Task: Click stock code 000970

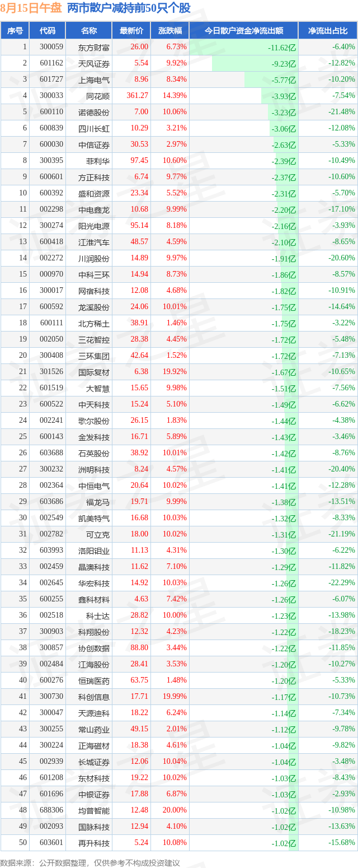Action: (51, 274)
